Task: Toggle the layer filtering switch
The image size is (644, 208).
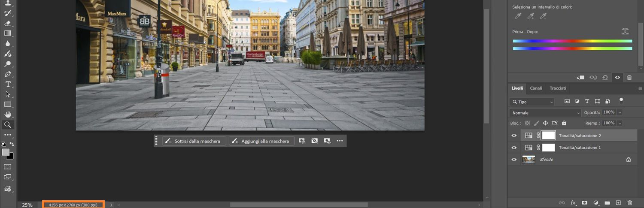Action: pos(621,101)
